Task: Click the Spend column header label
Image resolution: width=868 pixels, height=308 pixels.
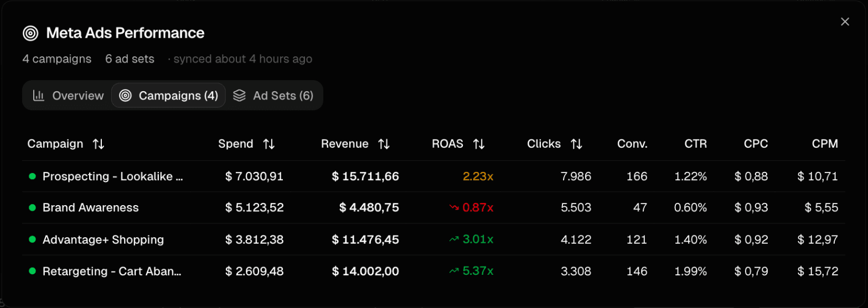Action: [236, 144]
